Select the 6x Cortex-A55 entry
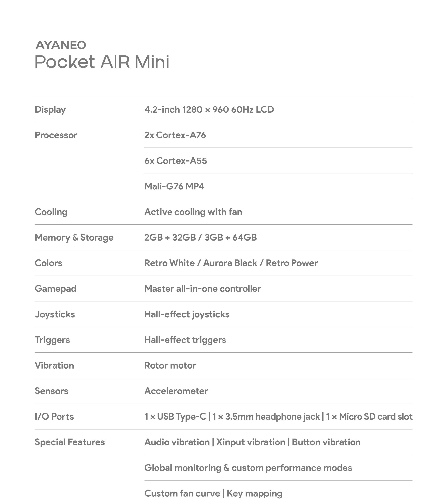Viewport: 447px width, 504px height. coord(175,161)
